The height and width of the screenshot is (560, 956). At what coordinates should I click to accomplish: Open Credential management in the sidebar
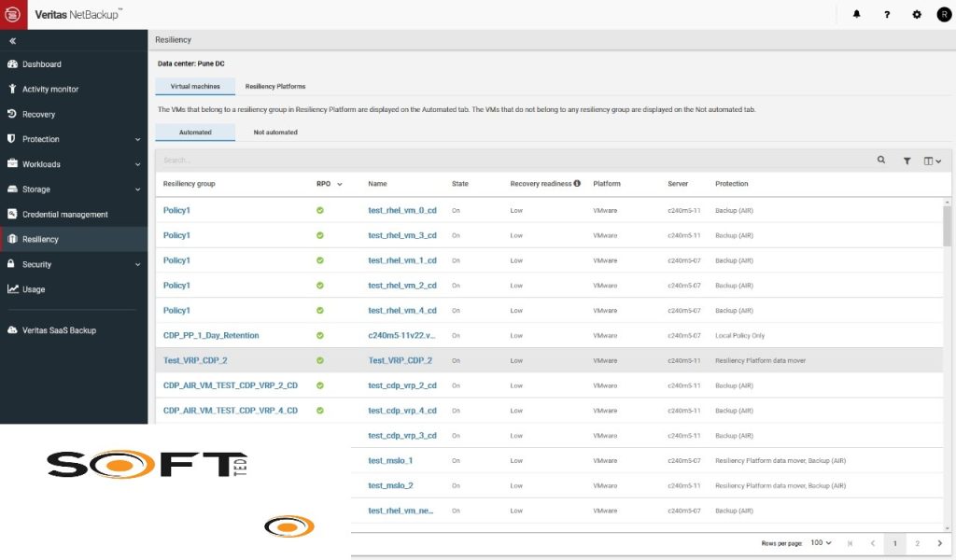[65, 215]
